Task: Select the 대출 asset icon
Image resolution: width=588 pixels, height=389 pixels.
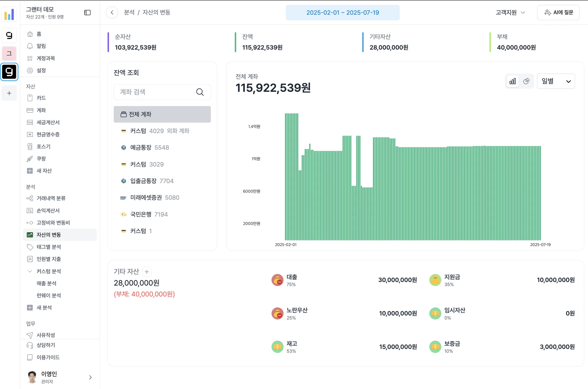Action: [x=277, y=280]
